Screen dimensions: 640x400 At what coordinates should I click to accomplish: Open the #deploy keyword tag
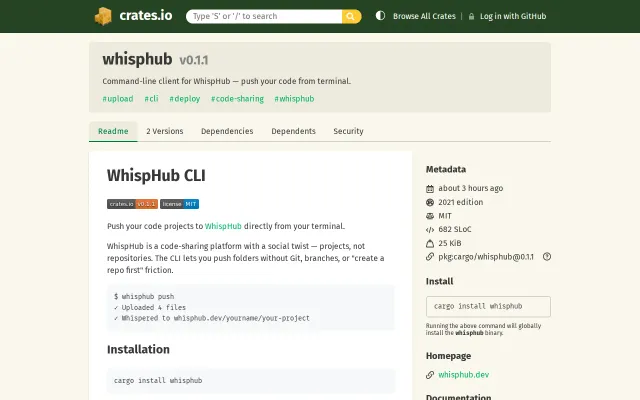184,99
